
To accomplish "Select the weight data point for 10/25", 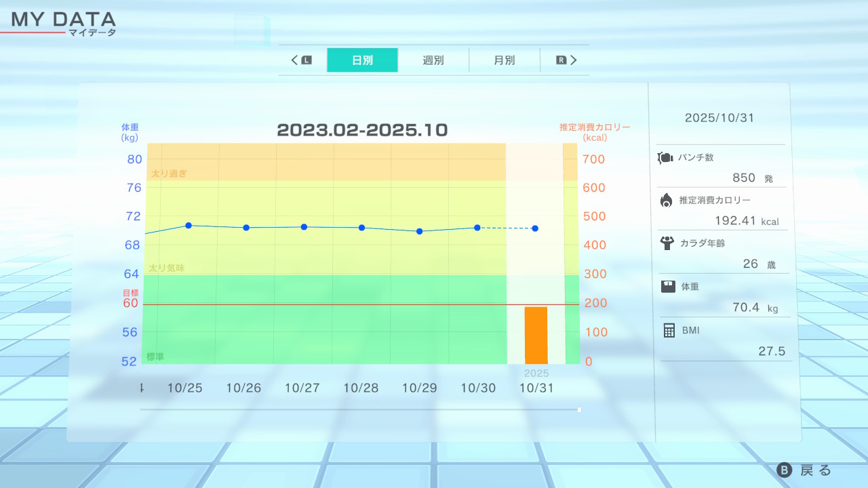I will [x=189, y=226].
